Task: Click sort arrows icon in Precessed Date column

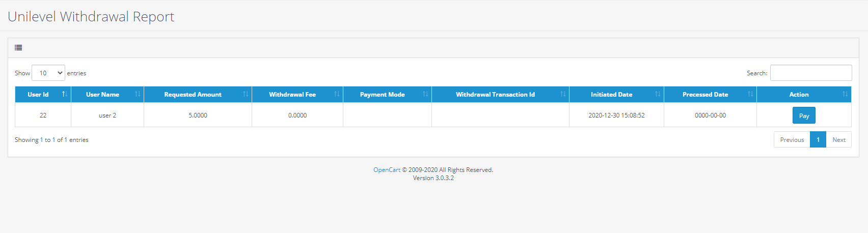Action: pos(750,94)
